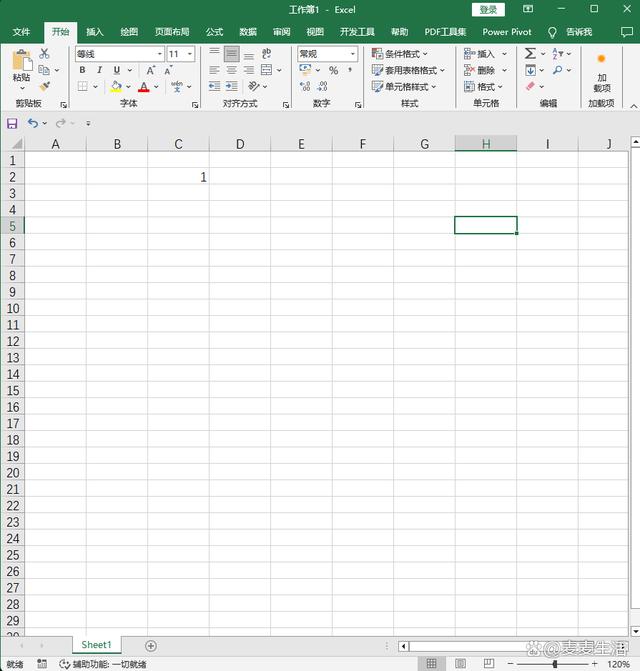Click the Format Painter brush icon
This screenshot has height=671, width=640.
pos(44,87)
